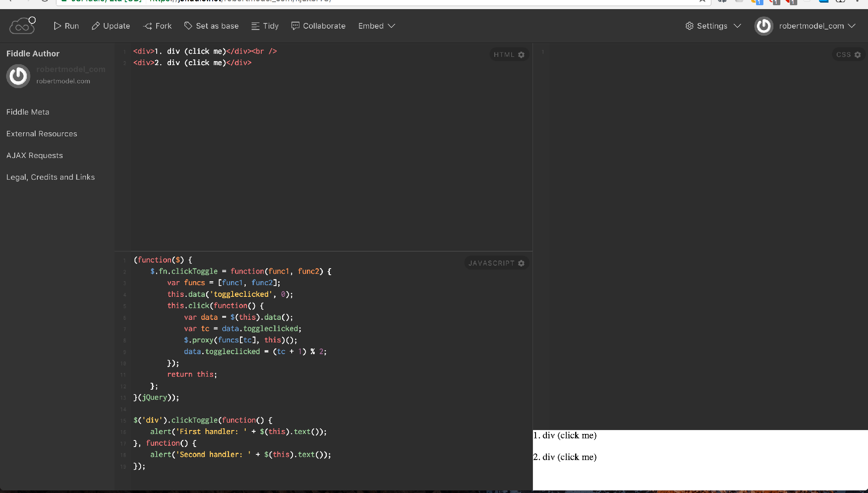Open the CSS panel settings gear
868x493 pixels.
pos(858,55)
